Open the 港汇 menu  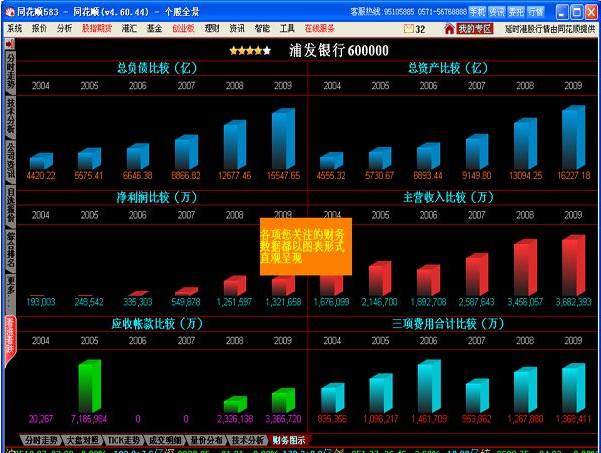(129, 28)
